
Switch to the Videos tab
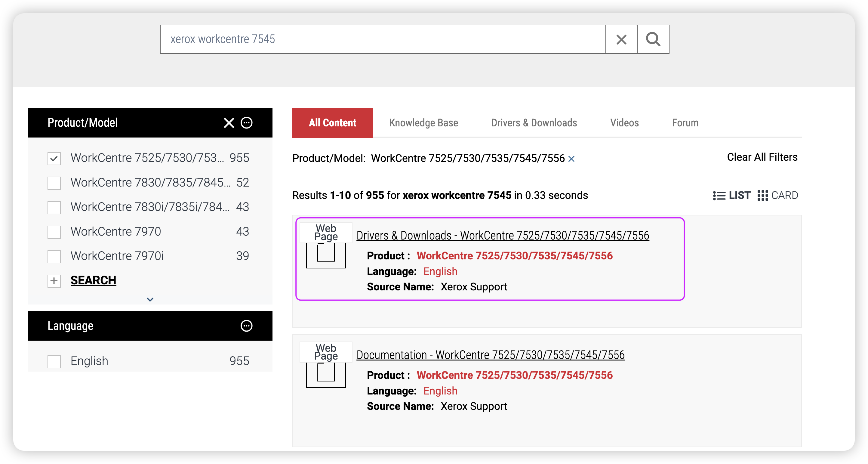pyautogui.click(x=624, y=123)
